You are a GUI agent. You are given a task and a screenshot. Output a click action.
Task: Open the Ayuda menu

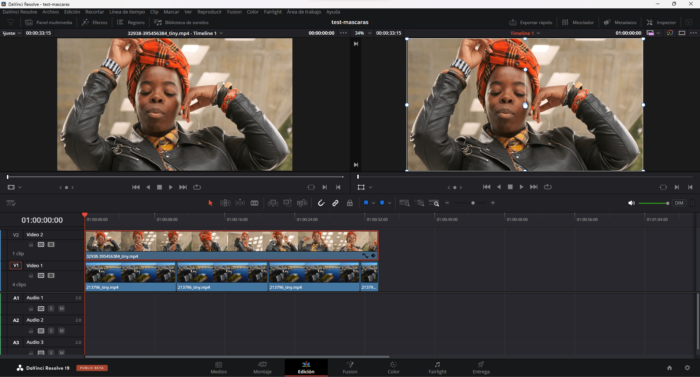[x=333, y=12]
